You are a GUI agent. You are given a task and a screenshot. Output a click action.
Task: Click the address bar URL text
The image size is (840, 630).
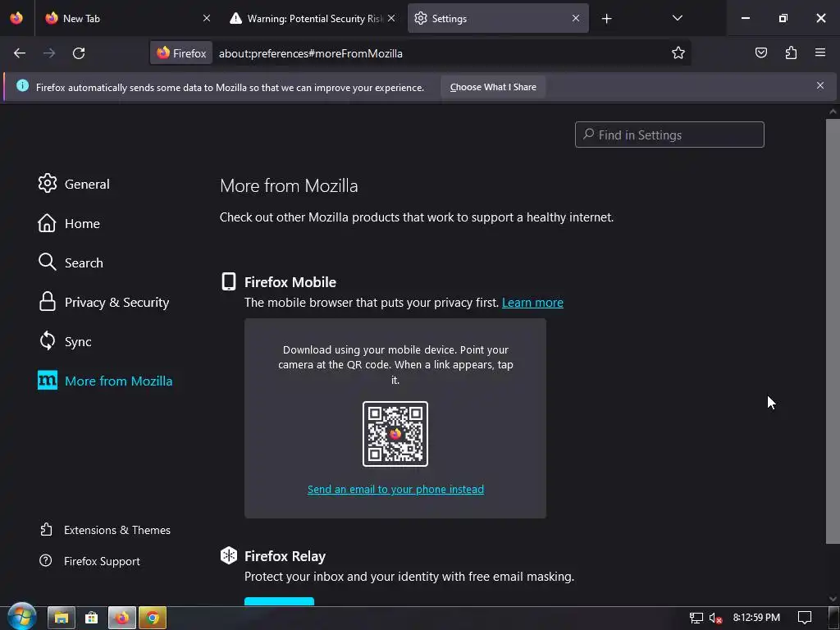(311, 53)
